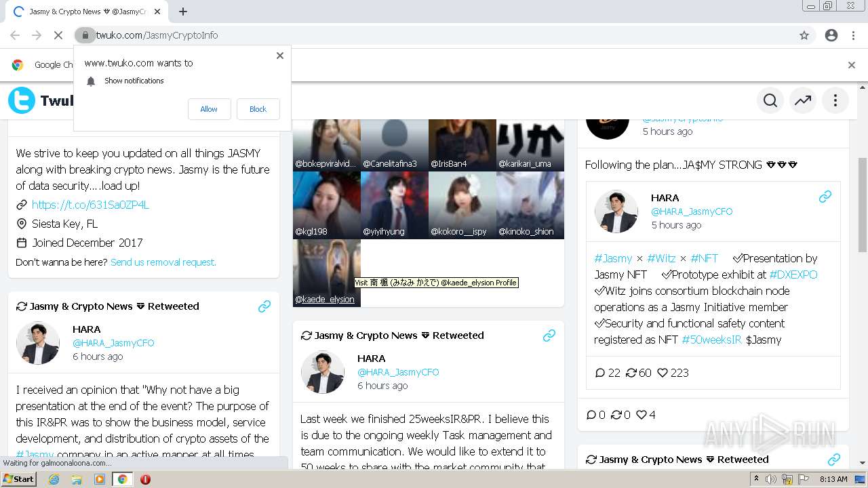Image resolution: width=868 pixels, height=488 pixels.
Task: Open @kgl198 profile thumbnail
Action: point(327,205)
